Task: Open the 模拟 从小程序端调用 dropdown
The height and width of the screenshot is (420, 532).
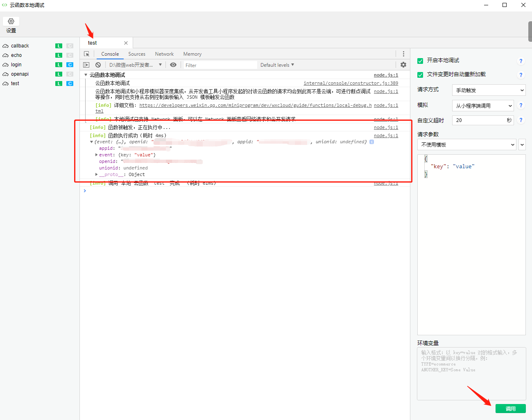Action: [x=483, y=106]
